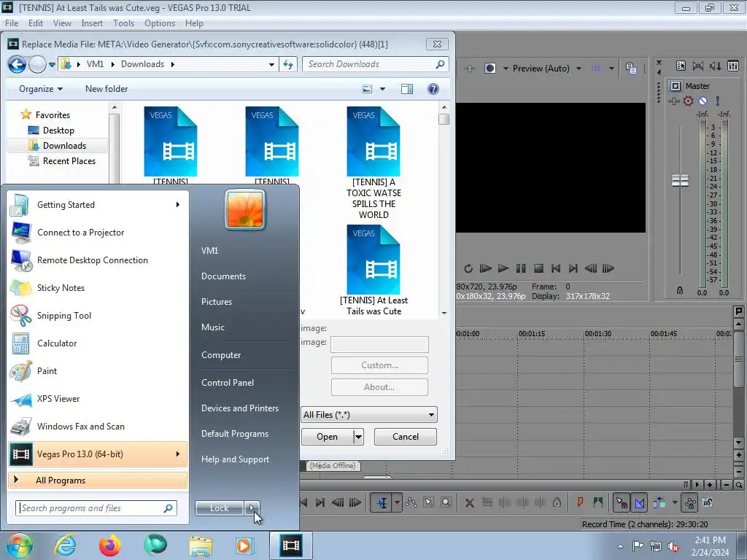Go back using the dialog Back arrow

click(x=17, y=64)
